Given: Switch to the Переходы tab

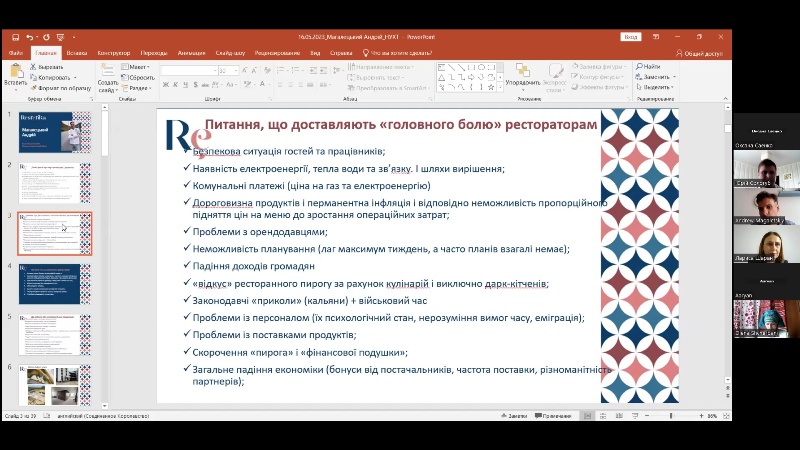Looking at the screenshot, I should [x=154, y=53].
